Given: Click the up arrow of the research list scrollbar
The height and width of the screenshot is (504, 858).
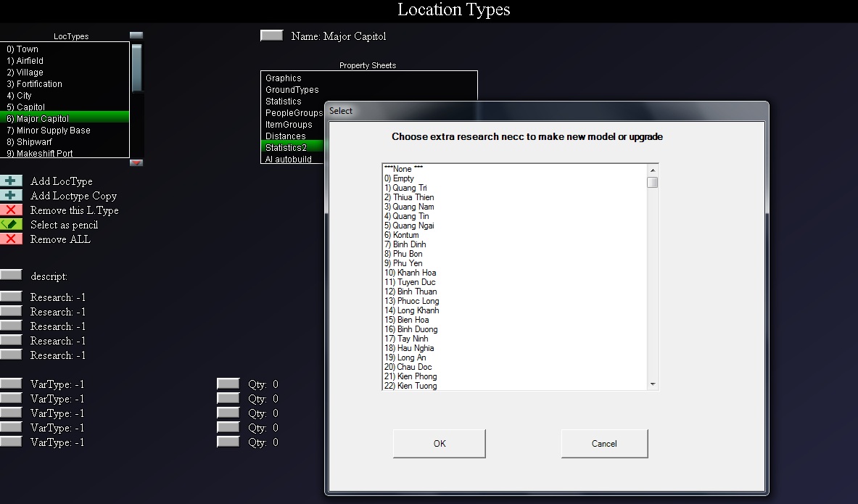Looking at the screenshot, I should click(652, 170).
